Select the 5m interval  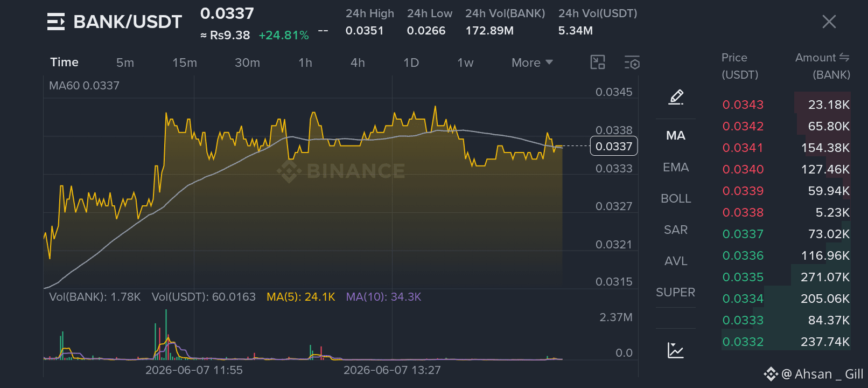pos(125,63)
